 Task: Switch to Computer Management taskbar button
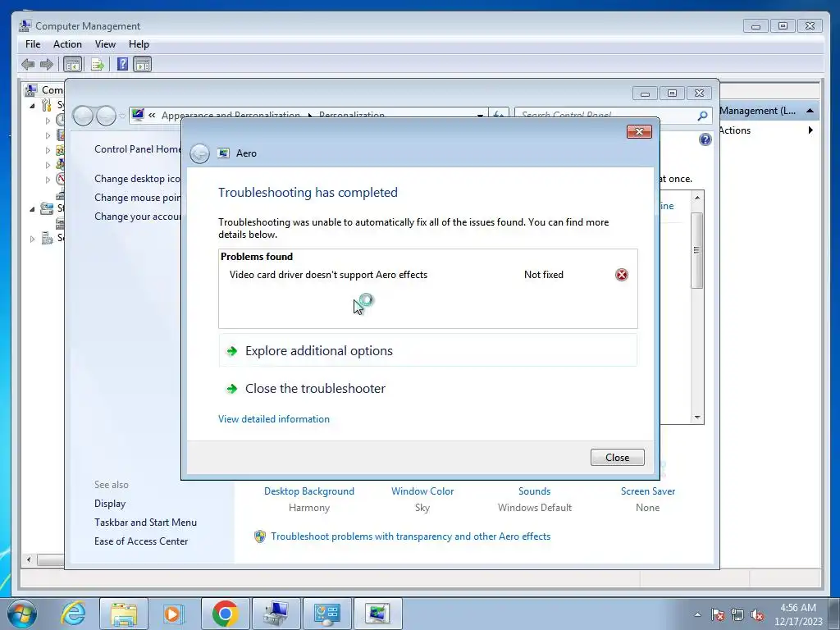pyautogui.click(x=276, y=614)
